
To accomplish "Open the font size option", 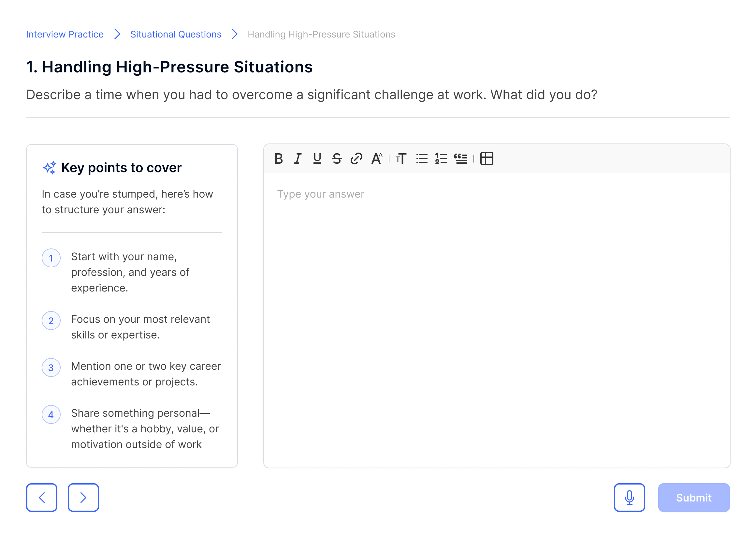I will click(x=377, y=159).
